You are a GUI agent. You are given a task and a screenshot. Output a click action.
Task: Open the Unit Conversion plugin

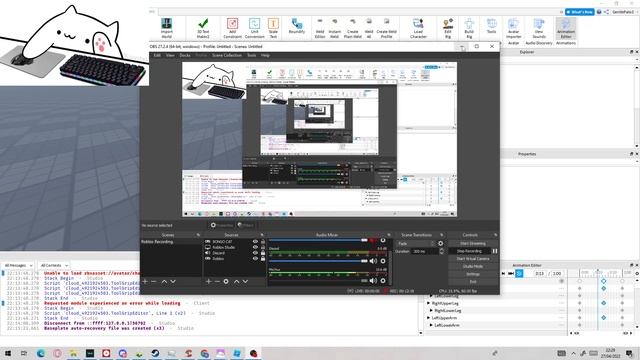pyautogui.click(x=254, y=28)
